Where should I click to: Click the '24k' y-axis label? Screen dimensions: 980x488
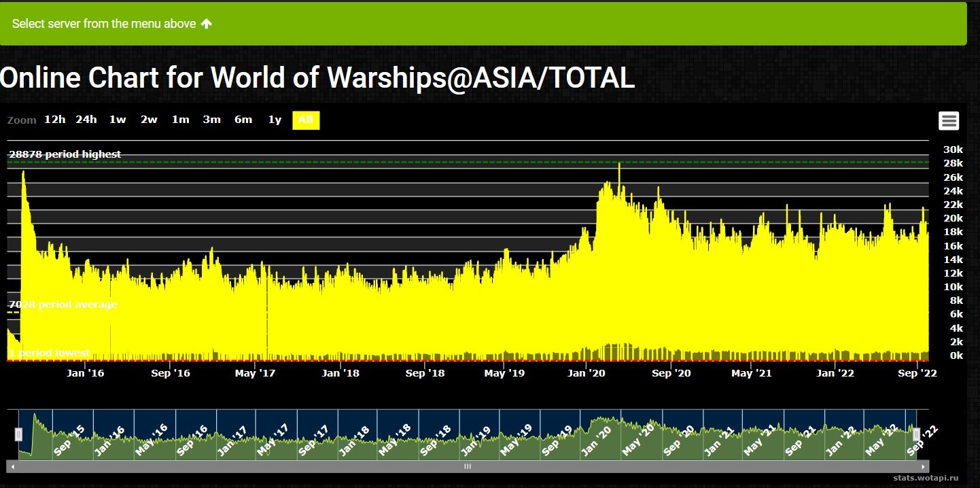[953, 191]
